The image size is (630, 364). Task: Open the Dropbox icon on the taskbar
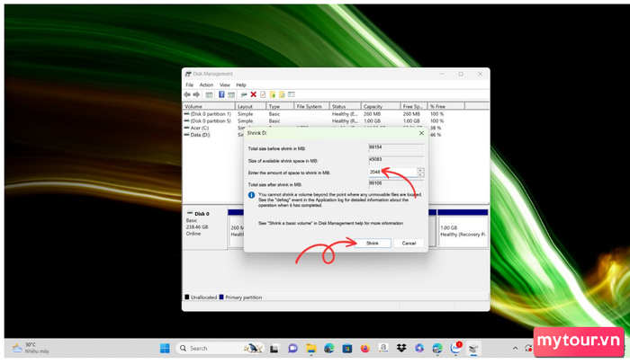(x=400, y=348)
